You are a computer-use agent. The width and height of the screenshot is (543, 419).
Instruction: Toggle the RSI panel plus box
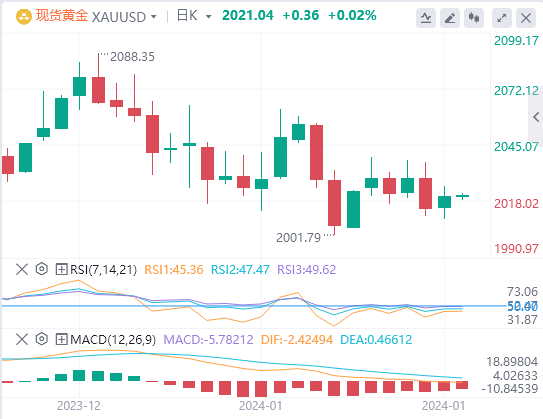tap(61, 269)
